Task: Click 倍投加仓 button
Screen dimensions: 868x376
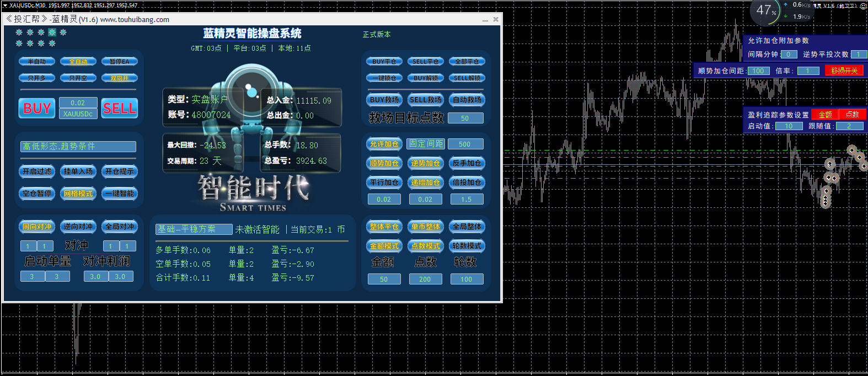Action: tap(467, 182)
